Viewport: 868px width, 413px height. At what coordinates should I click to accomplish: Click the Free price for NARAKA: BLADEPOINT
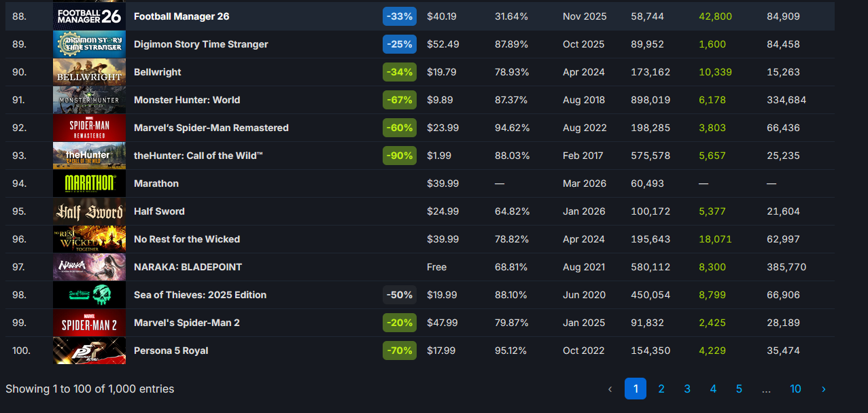[x=437, y=267]
